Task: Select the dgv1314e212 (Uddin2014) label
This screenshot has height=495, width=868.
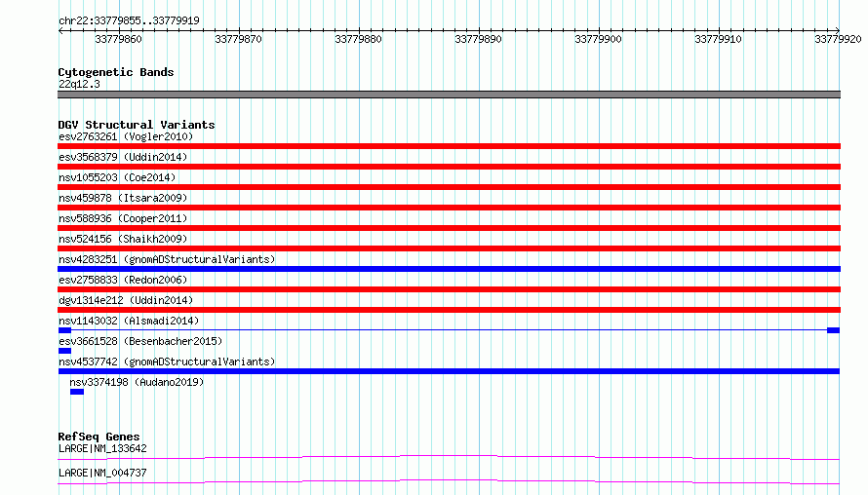Action: click(126, 300)
